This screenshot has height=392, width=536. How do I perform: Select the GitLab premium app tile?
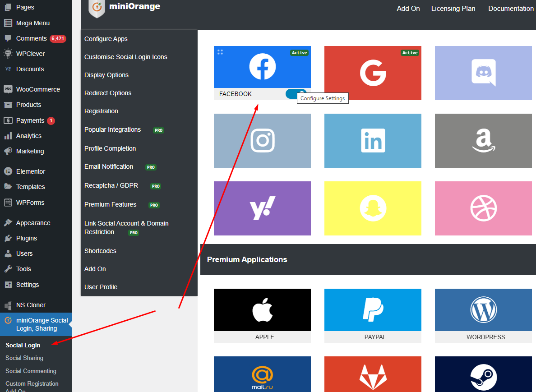point(373,374)
